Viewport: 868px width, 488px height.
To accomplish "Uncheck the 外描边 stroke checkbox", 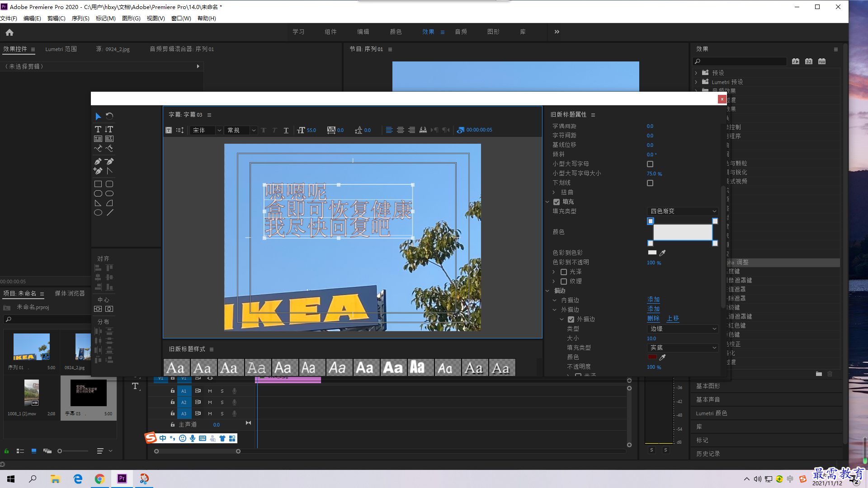I will click(571, 319).
